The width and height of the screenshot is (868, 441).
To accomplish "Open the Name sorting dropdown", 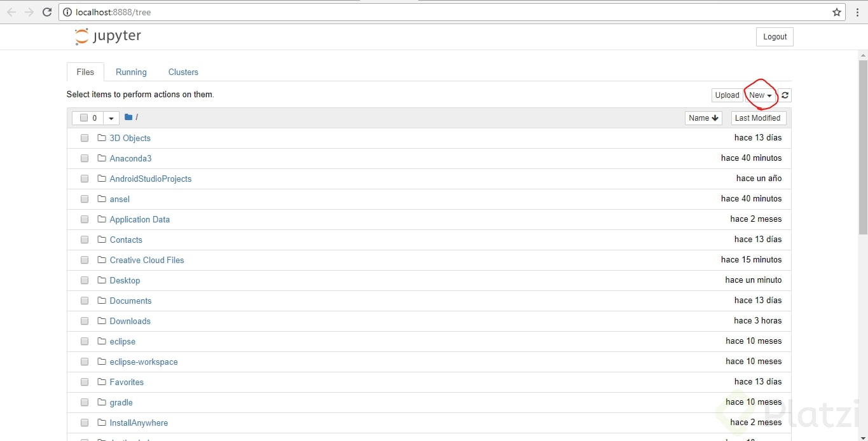I will pyautogui.click(x=703, y=118).
